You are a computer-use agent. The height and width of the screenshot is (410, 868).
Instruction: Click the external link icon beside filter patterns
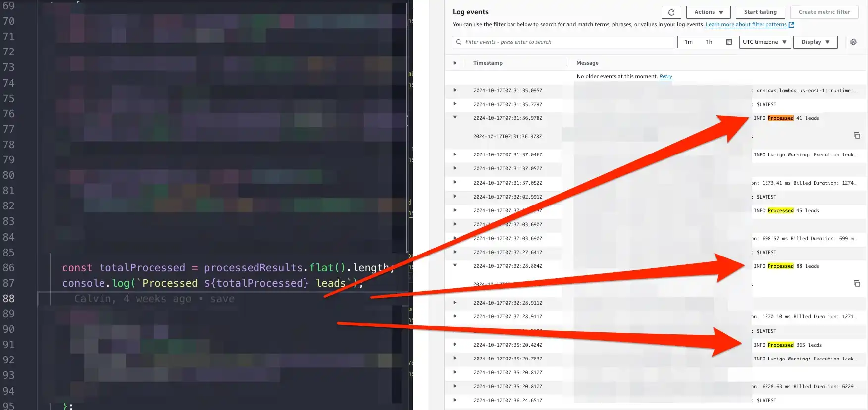[791, 25]
